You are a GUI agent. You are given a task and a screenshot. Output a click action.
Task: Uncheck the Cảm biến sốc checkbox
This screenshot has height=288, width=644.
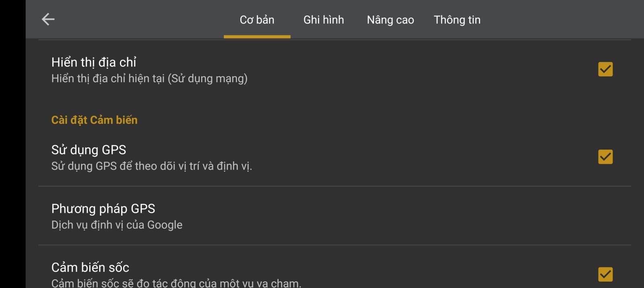point(605,275)
